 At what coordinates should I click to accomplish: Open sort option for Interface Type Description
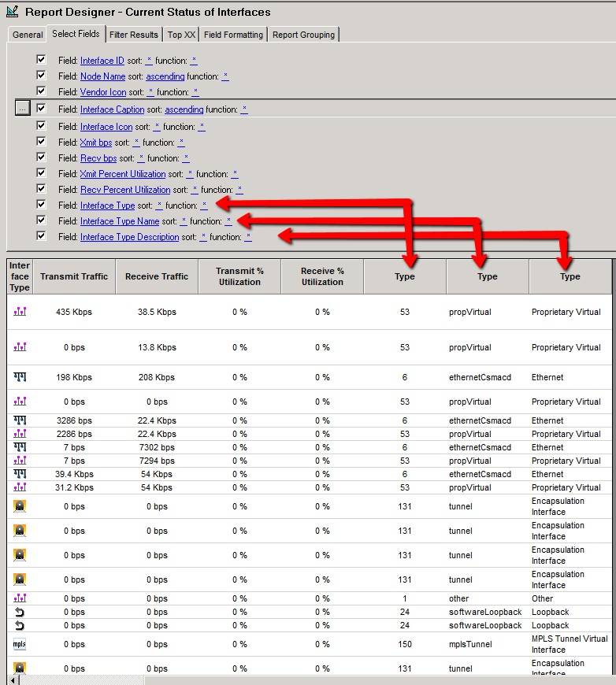pos(203,237)
